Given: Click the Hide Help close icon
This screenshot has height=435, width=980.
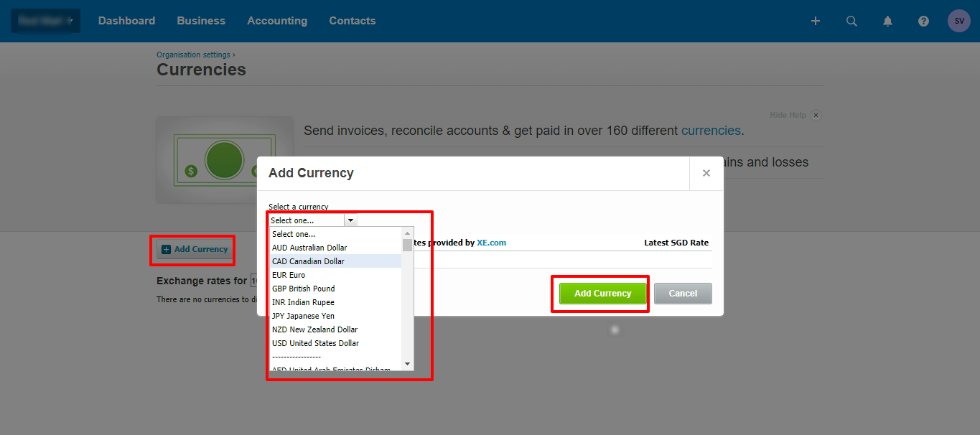Looking at the screenshot, I should (816, 115).
